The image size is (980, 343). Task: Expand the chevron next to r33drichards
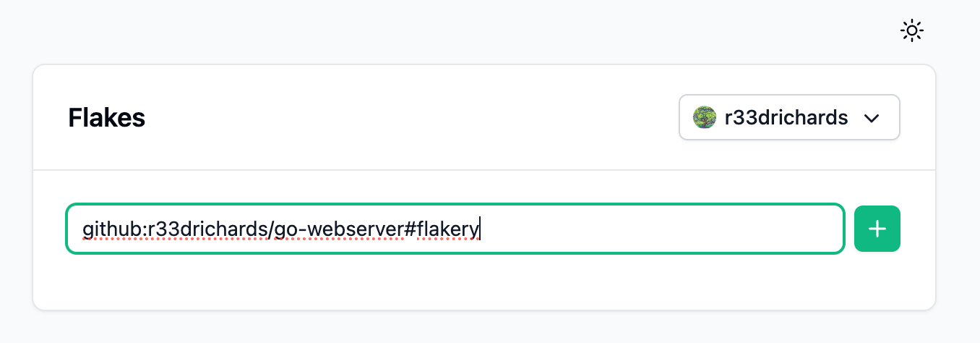click(872, 118)
